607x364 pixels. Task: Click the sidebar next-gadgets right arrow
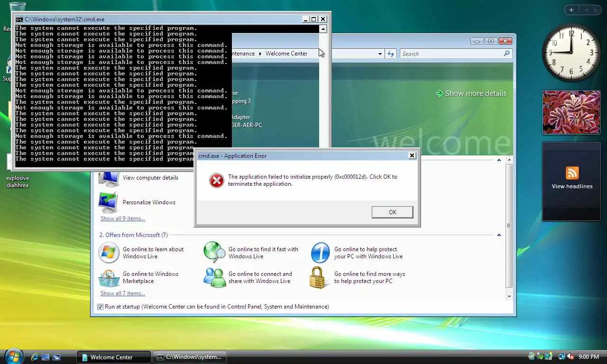tap(595, 10)
